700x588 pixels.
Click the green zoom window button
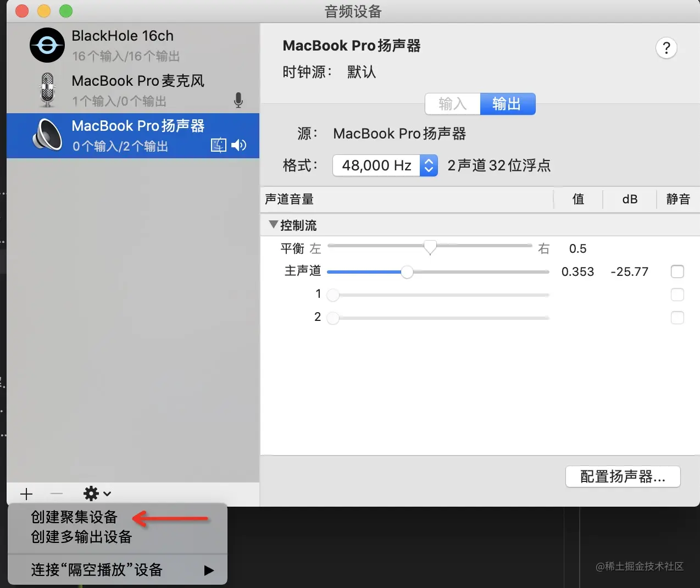tap(66, 11)
